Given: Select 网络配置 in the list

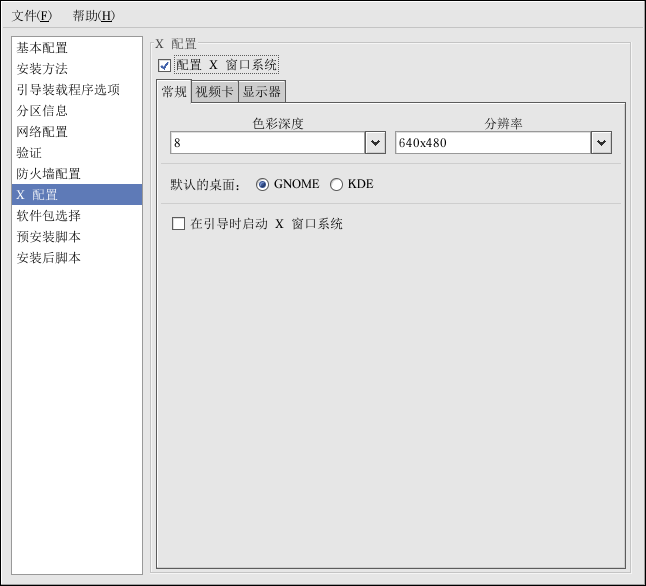Looking at the screenshot, I should click(42, 132).
